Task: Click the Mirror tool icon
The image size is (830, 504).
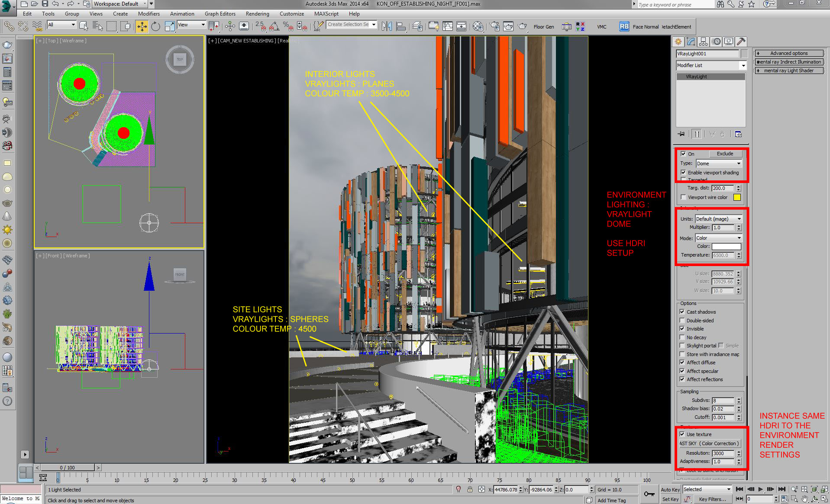Action: [x=387, y=26]
